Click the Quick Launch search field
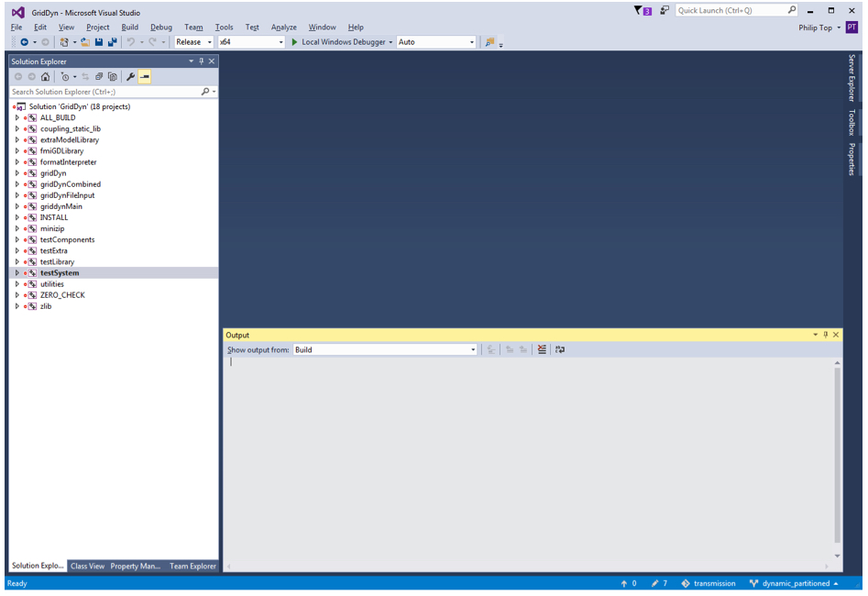The image size is (868, 596). tap(736, 10)
